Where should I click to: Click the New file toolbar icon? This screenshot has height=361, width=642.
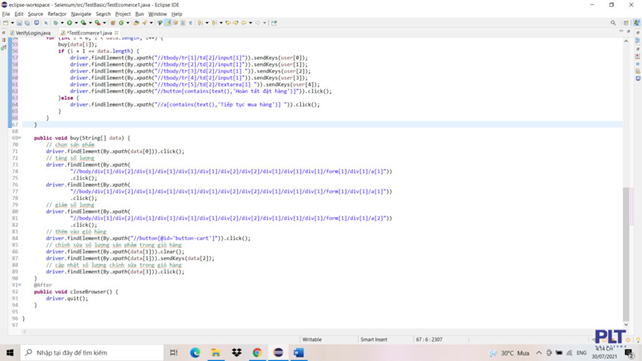coord(5,23)
